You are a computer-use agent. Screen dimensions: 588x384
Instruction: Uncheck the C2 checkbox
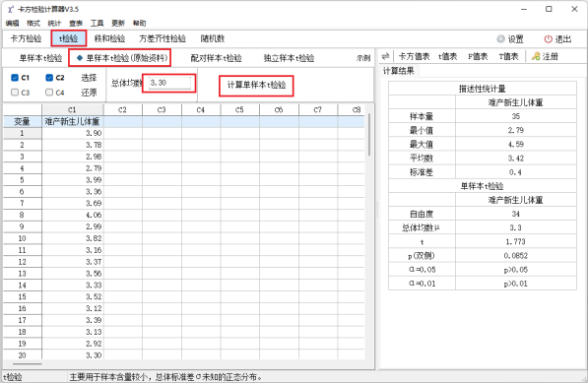coord(49,78)
